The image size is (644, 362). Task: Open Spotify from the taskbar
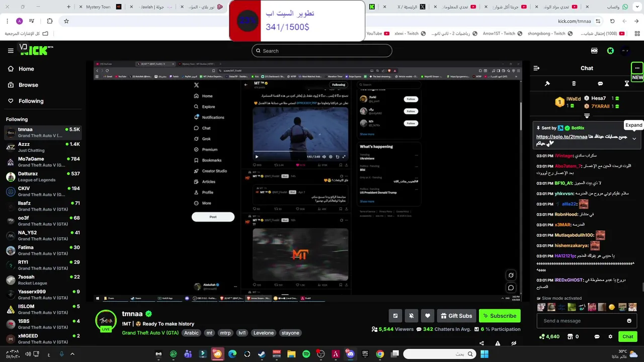(x=306, y=354)
